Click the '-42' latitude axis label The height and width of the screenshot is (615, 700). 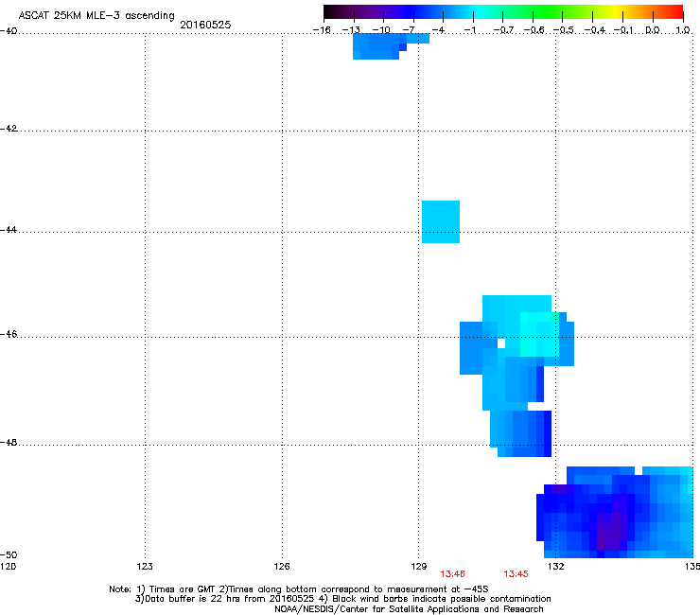(x=9, y=129)
